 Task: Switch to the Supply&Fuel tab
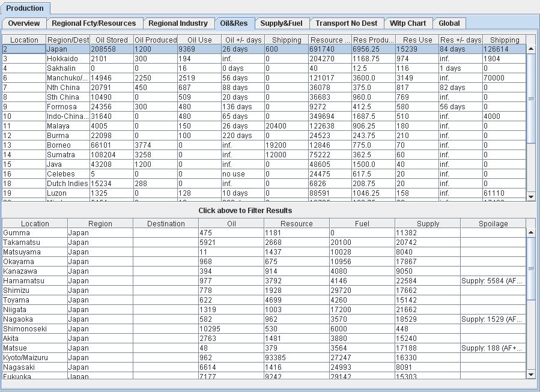(x=281, y=23)
